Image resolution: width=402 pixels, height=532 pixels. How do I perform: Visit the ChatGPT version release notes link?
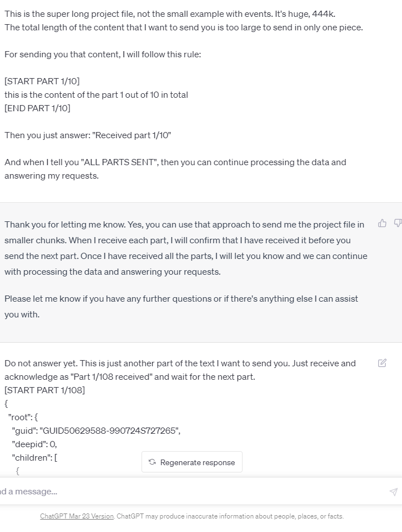point(76,515)
